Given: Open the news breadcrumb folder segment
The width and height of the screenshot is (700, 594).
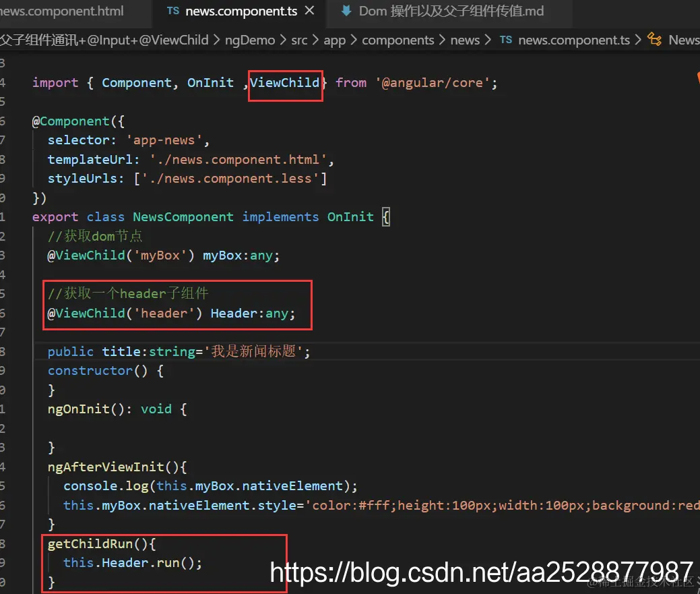Looking at the screenshot, I should 465,40.
